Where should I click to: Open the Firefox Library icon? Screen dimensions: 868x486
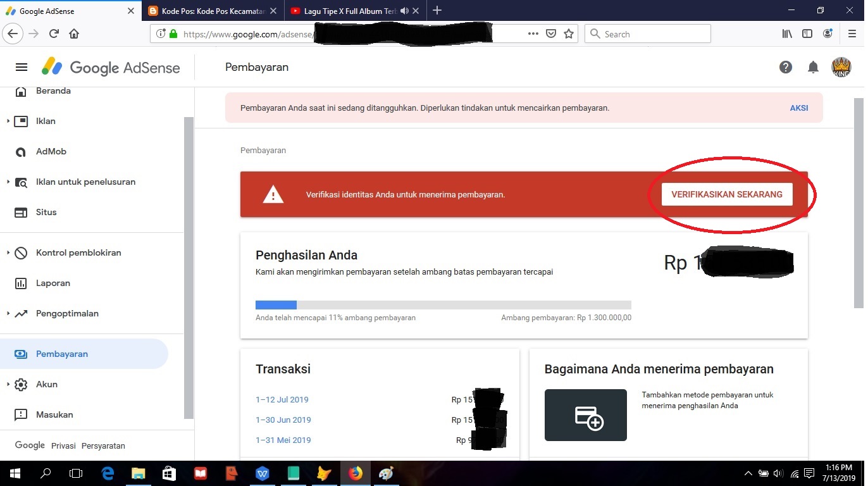point(787,34)
